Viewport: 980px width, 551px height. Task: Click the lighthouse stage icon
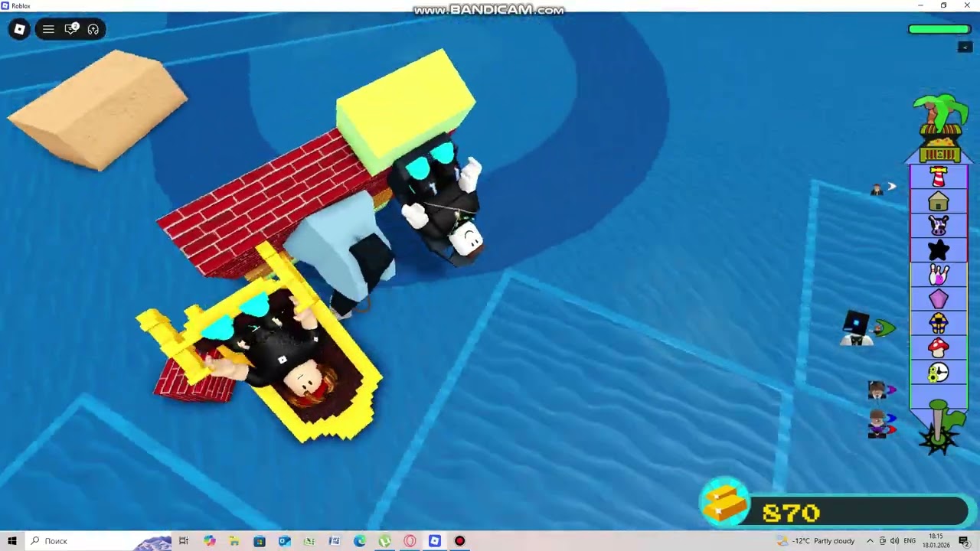tap(939, 177)
